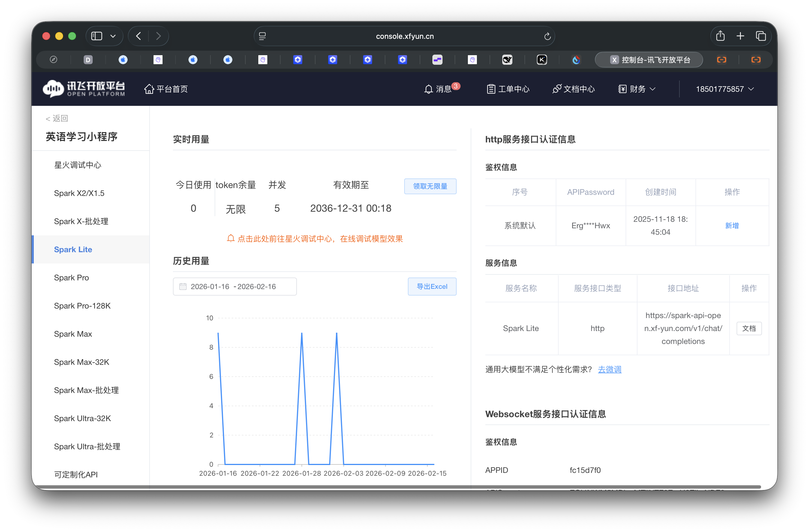The image size is (809, 532).
Task: Switch to the Spark Pro item
Action: (71, 278)
